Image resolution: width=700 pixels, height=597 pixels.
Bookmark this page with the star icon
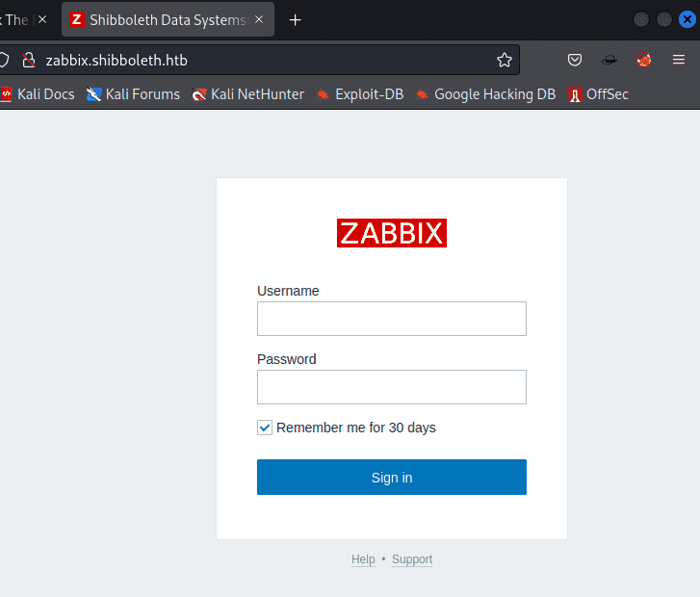(x=505, y=60)
